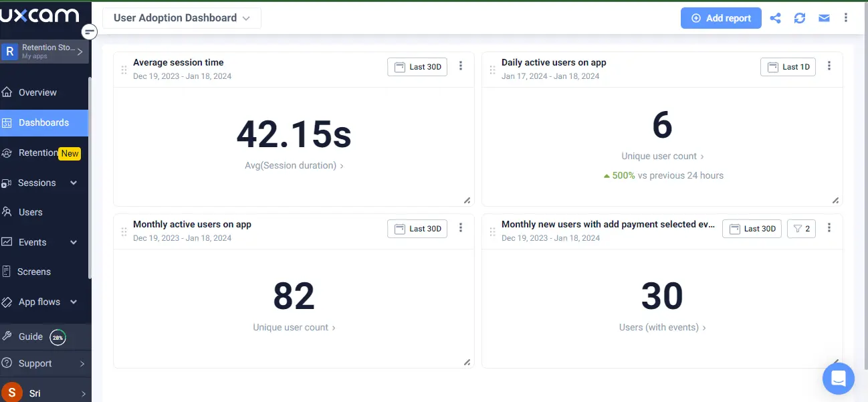The image size is (868, 402).
Task: Click the Events chart icon
Action: (7, 242)
